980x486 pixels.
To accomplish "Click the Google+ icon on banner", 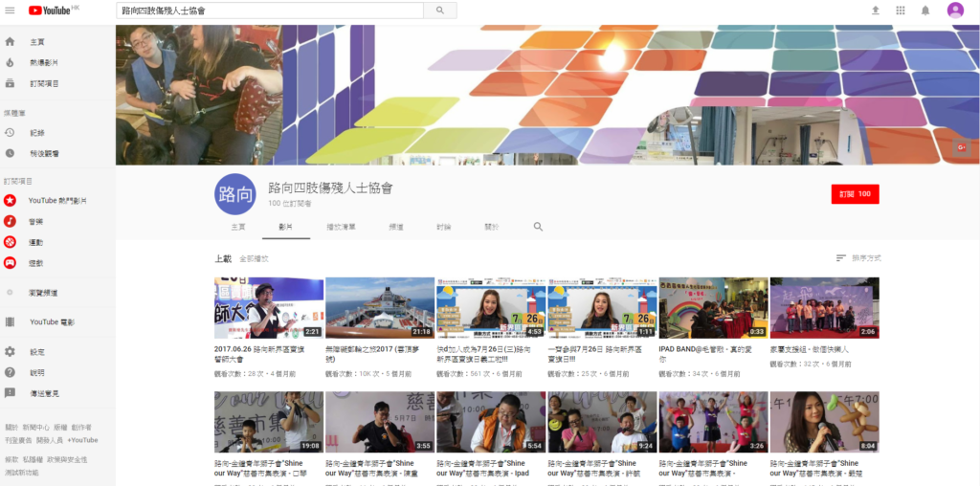I will (x=960, y=146).
